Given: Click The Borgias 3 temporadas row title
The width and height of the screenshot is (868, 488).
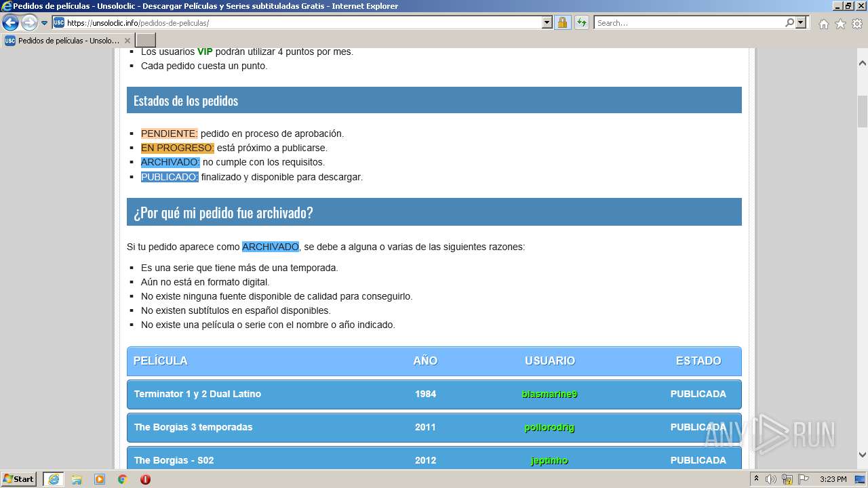Looking at the screenshot, I should pyautogui.click(x=193, y=427).
